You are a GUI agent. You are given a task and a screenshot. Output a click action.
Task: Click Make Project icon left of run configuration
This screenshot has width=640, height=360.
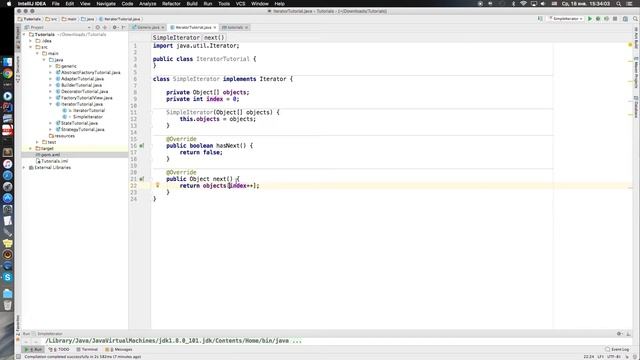(540, 19)
